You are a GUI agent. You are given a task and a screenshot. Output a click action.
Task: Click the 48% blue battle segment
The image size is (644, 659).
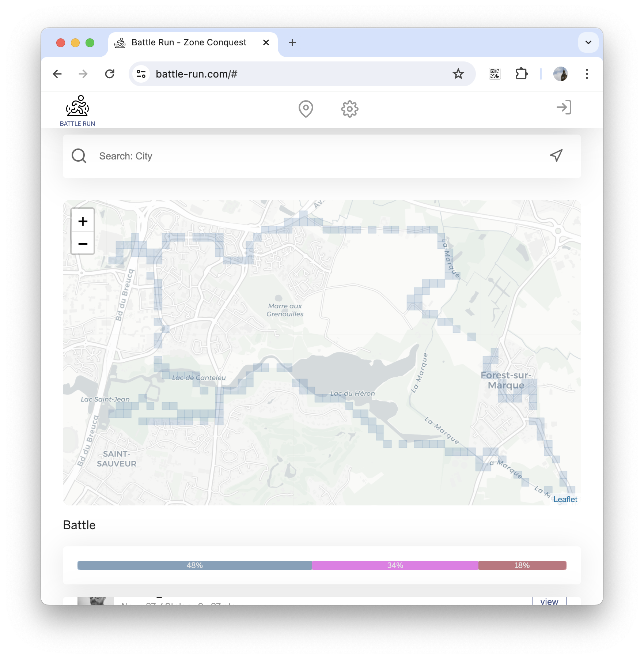point(195,565)
